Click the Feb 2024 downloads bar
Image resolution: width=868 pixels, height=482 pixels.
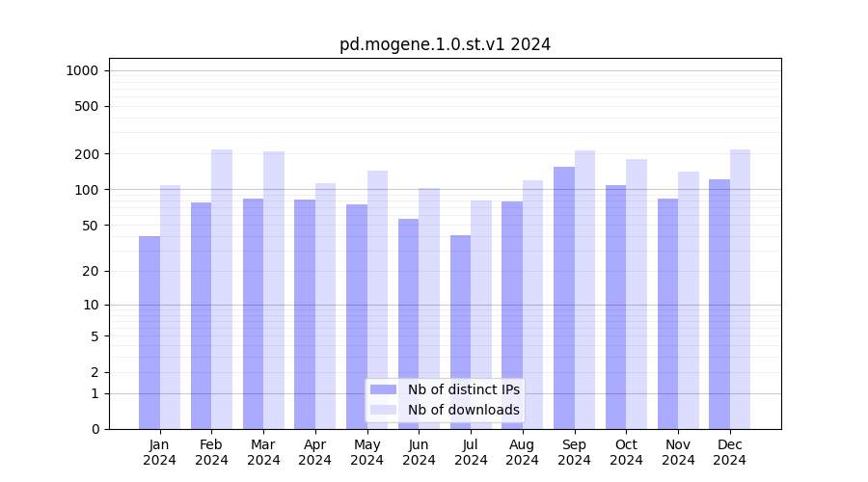(x=222, y=289)
